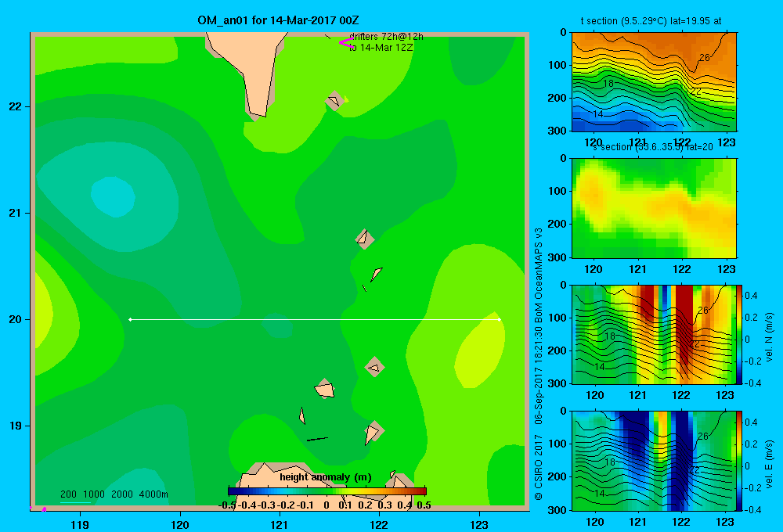
Task: Click the title "OM_an01 for 14-Mar-2017 00Z"
Action: pos(278,20)
